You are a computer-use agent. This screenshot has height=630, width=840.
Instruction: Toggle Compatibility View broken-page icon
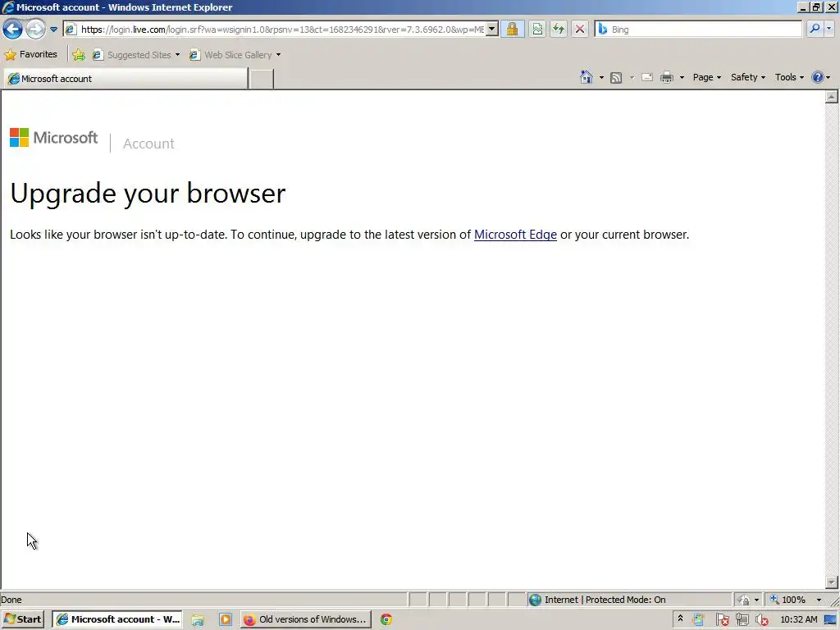(x=537, y=29)
